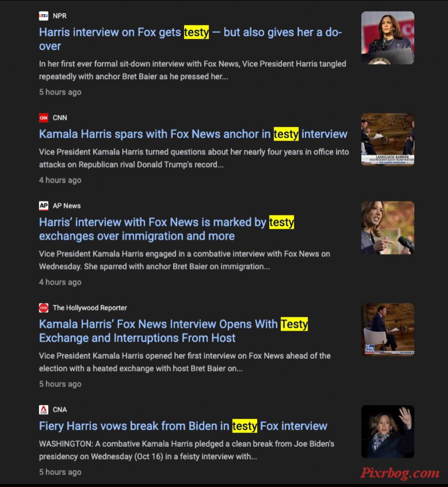Open AP News headline on testy immigration exchanges
Screen dimensions: 448x487
(x=166, y=229)
